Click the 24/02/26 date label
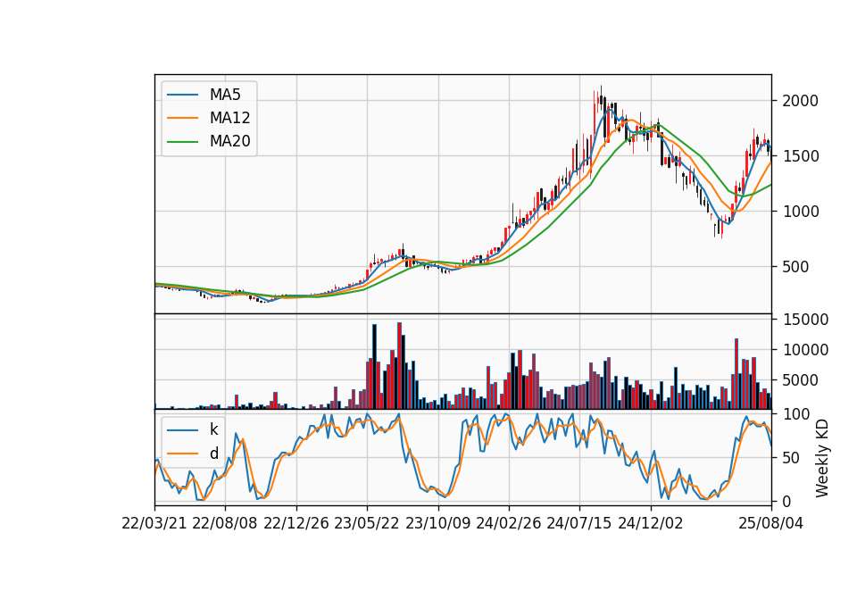Viewport: 857px width, 616px height. 508,523
